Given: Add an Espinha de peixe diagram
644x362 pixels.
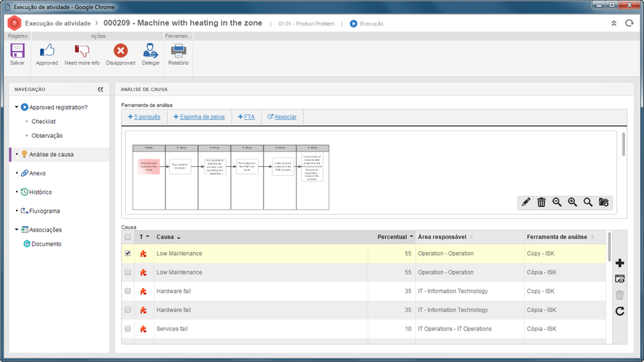Looking at the screenshot, I should [x=199, y=117].
